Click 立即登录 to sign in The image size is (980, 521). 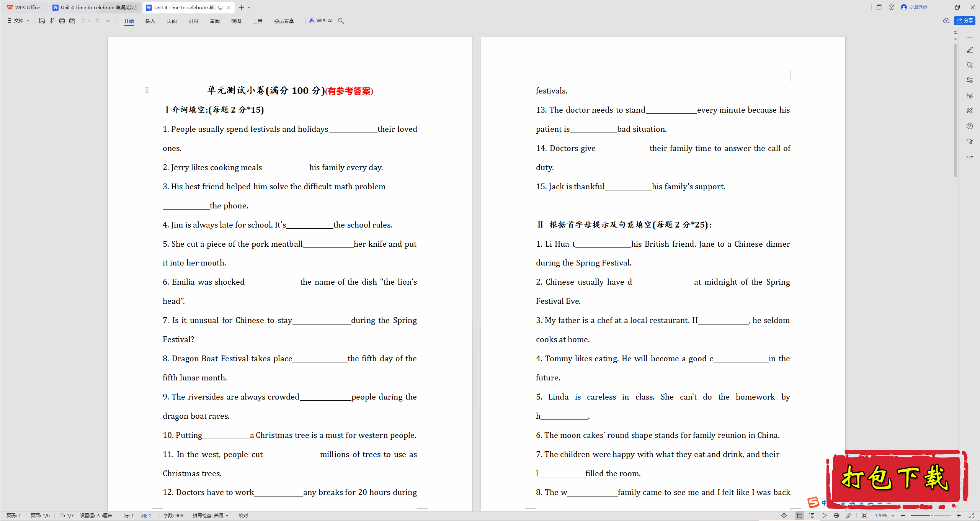coord(914,7)
